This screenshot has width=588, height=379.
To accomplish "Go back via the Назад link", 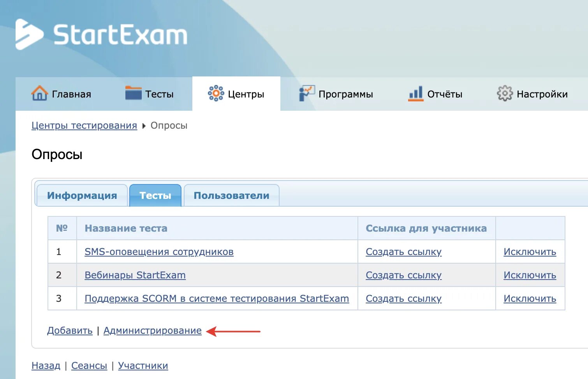I will coord(46,366).
